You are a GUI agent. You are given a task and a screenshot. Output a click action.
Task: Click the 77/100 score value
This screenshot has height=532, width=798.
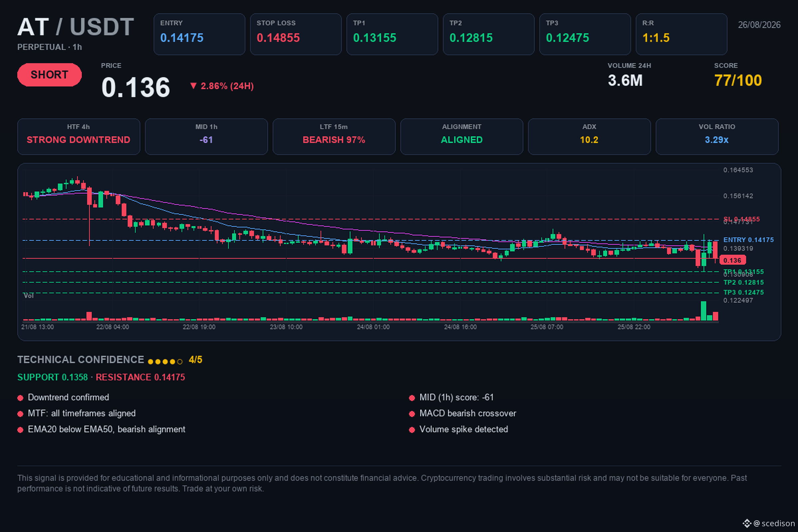coord(737,81)
